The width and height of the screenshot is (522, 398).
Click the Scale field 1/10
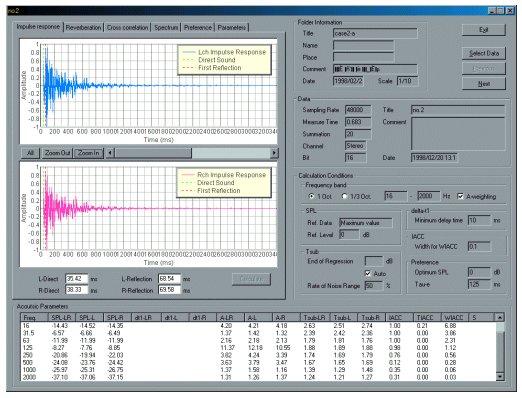tap(407, 81)
